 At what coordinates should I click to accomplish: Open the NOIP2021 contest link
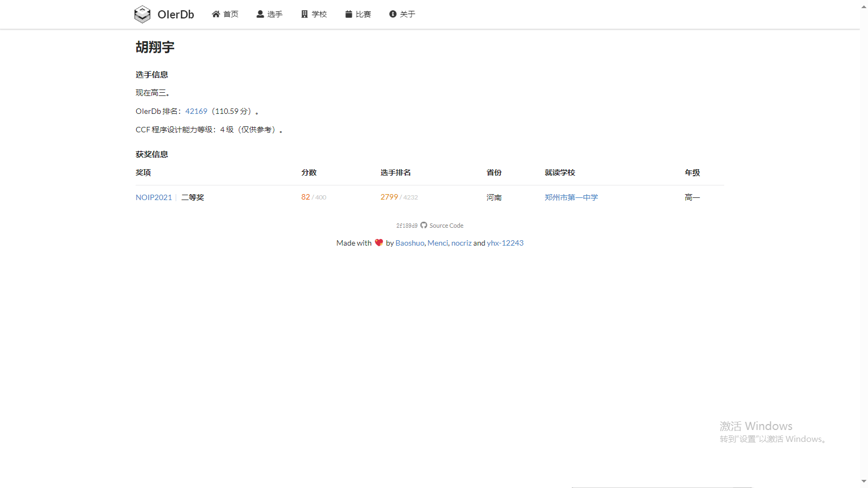click(154, 197)
